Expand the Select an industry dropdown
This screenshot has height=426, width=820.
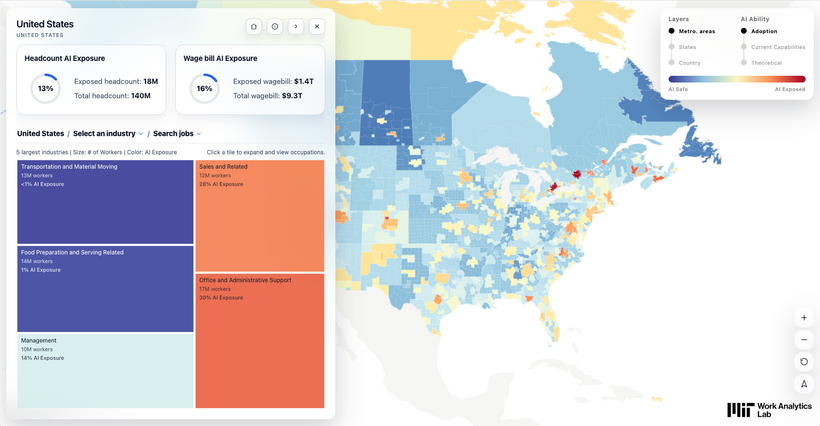(108, 134)
